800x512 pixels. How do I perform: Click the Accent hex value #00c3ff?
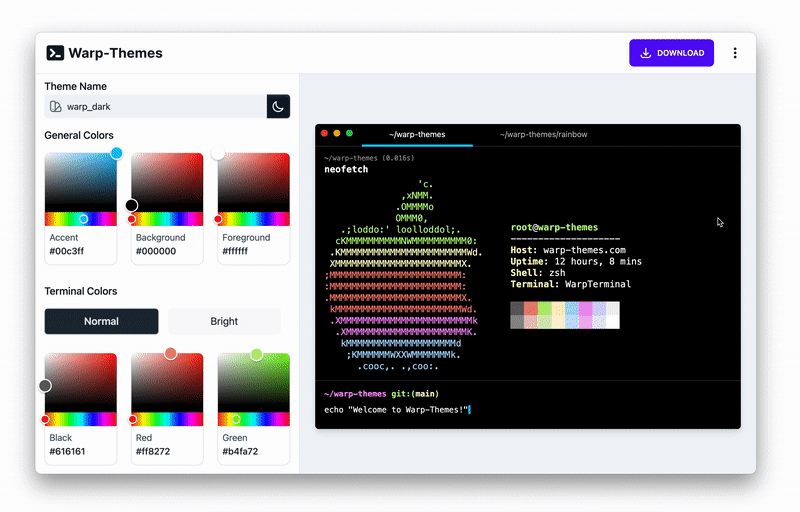[x=67, y=251]
